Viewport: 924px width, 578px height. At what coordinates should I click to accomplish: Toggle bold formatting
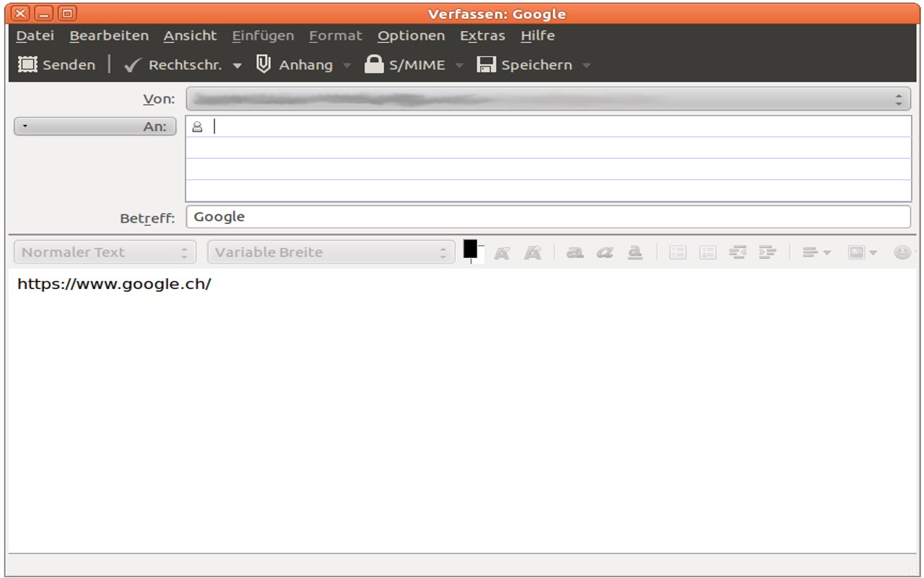coord(575,253)
